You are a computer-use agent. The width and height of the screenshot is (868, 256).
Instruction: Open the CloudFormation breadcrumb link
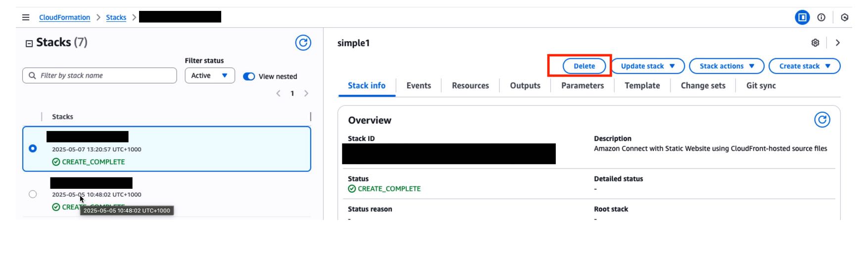click(64, 17)
